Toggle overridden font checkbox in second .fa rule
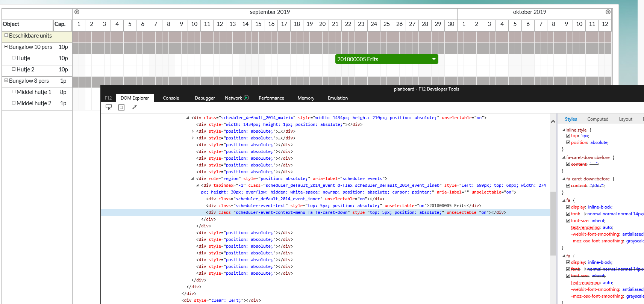Viewport: 644px width, 304px height. (568, 269)
